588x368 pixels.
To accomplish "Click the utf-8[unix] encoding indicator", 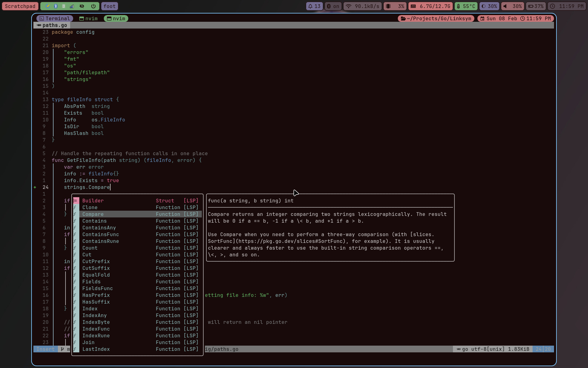I will click(x=488, y=349).
